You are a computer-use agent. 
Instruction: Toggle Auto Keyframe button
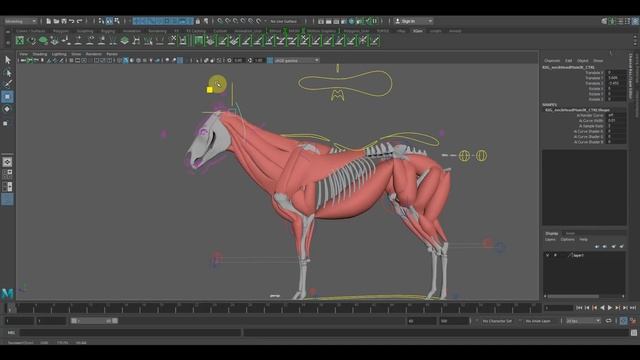(x=623, y=321)
